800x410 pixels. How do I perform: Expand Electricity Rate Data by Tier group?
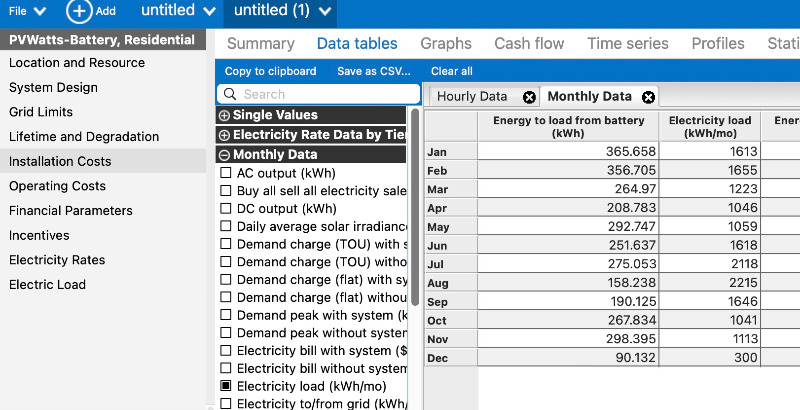coord(224,135)
